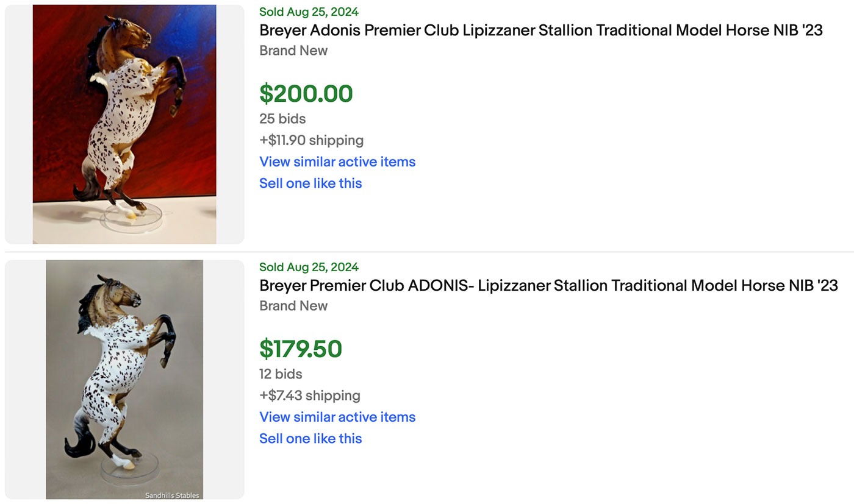
Task: View similar active items for $179.50 listing
Action: tap(337, 417)
